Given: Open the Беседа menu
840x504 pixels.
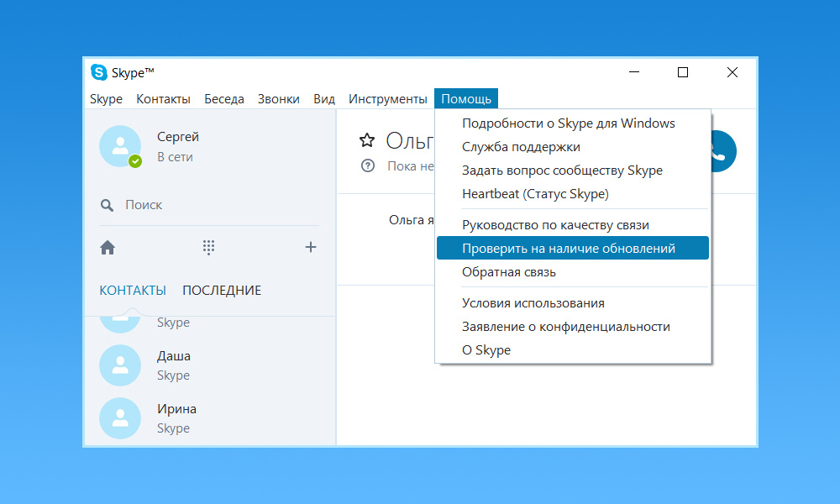Looking at the screenshot, I should coord(224,99).
